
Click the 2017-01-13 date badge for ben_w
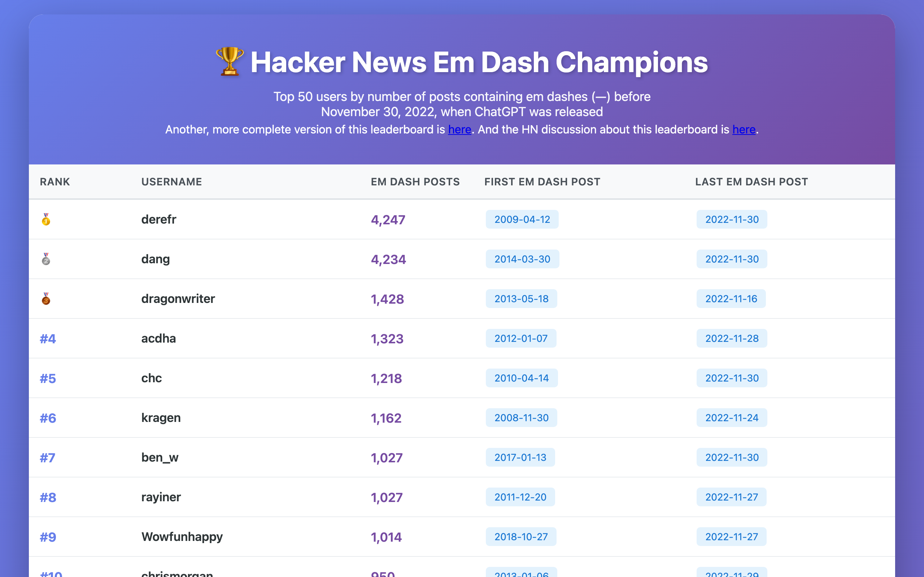pyautogui.click(x=520, y=458)
